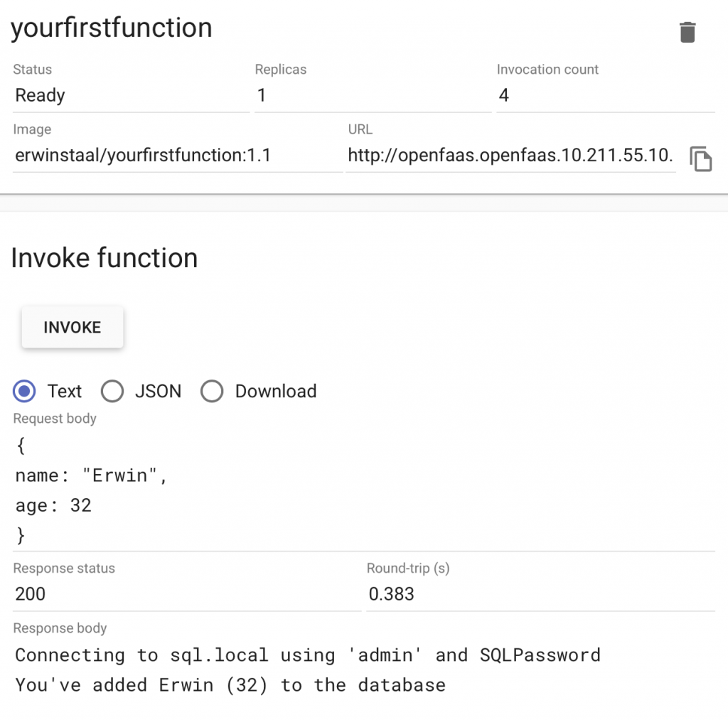Click the Invocation count value
The height and width of the screenshot is (720, 728).
coord(503,95)
